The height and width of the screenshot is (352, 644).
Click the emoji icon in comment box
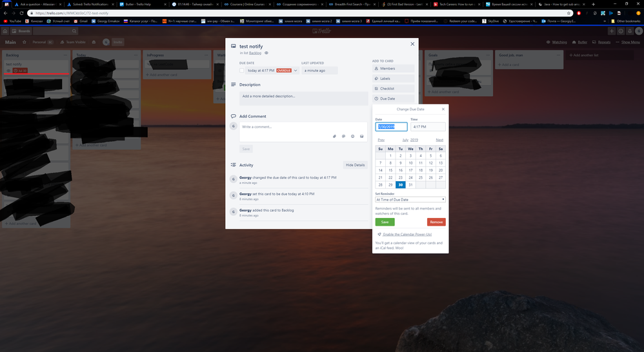[352, 136]
